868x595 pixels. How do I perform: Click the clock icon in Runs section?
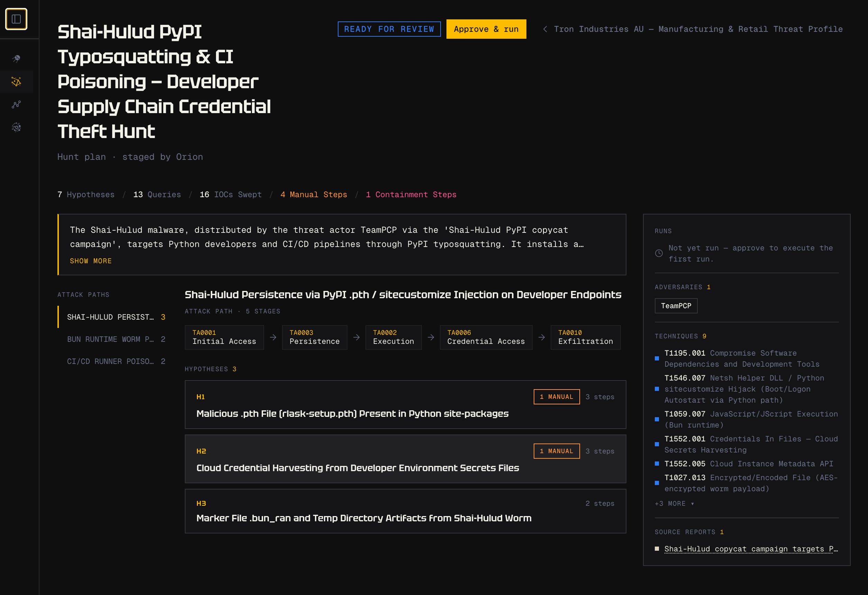659,254
